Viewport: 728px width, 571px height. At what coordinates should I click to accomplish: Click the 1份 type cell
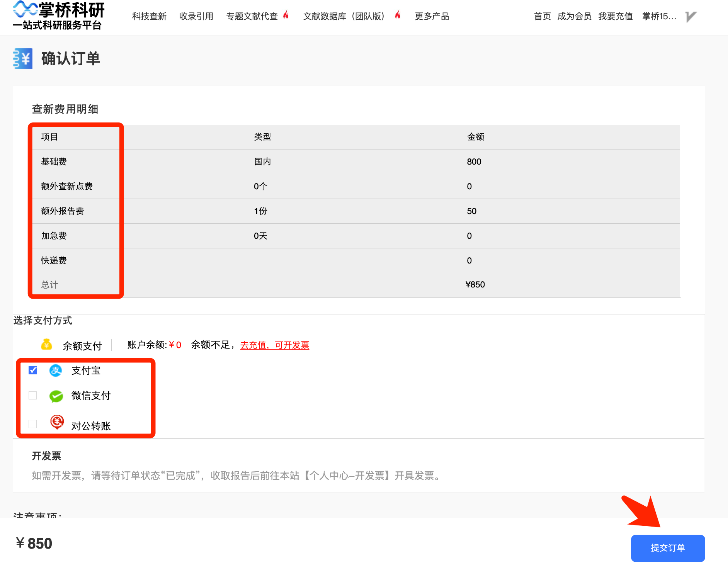(x=261, y=211)
